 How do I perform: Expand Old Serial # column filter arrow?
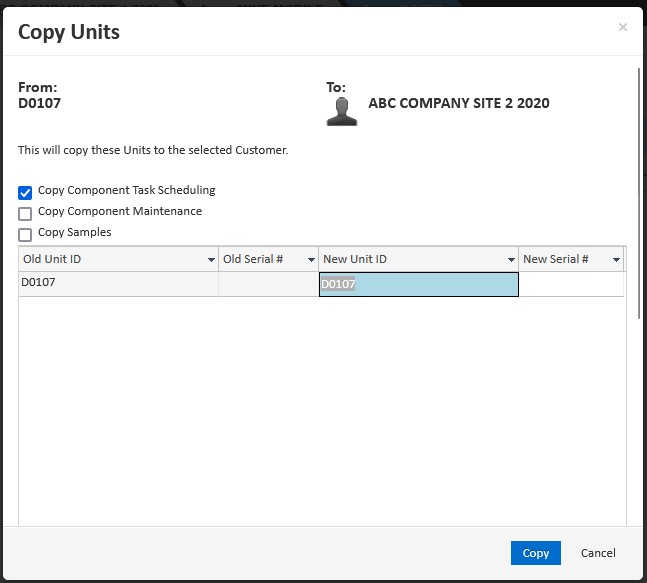click(x=311, y=260)
